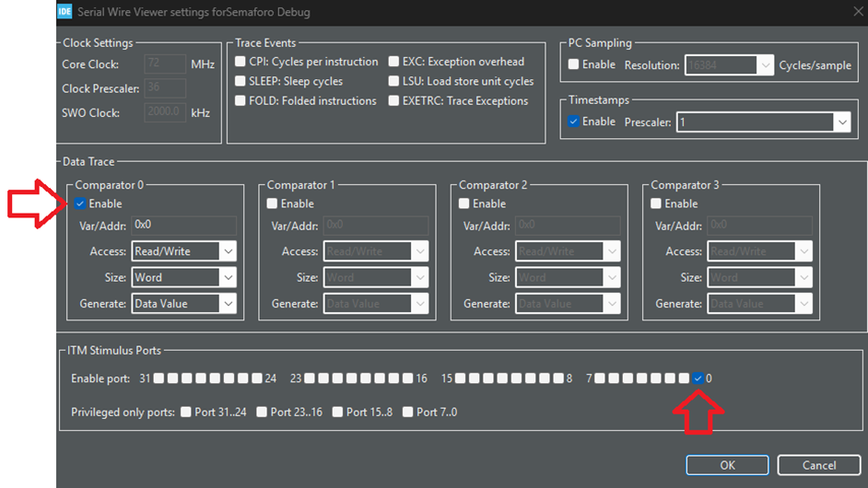The height and width of the screenshot is (488, 868).
Task: Click the Cancel button
Action: [x=819, y=465]
